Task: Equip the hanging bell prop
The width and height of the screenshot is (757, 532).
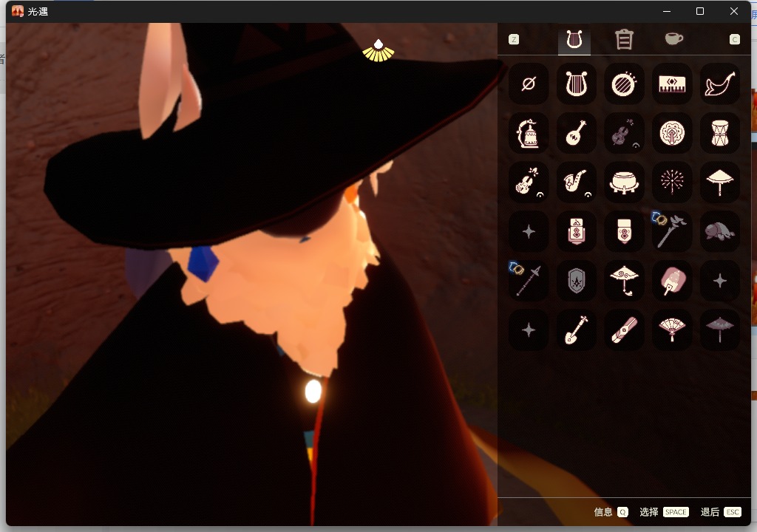Action: pos(529,133)
